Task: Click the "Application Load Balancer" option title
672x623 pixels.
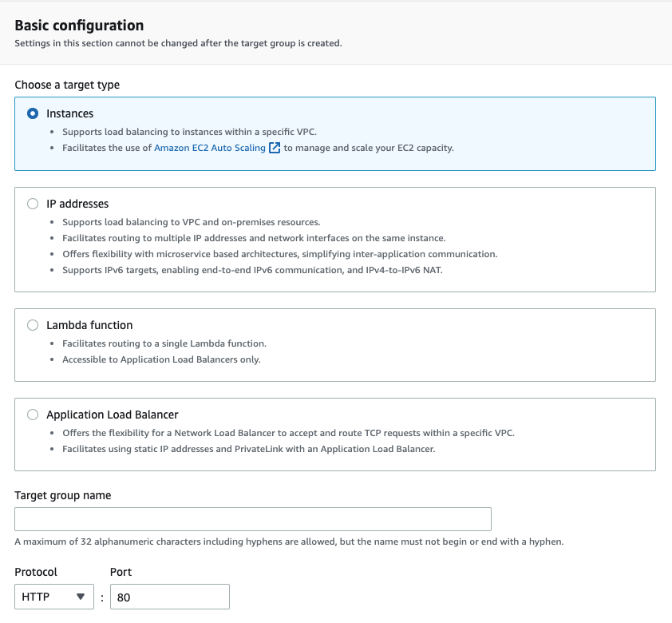Action: point(113,415)
